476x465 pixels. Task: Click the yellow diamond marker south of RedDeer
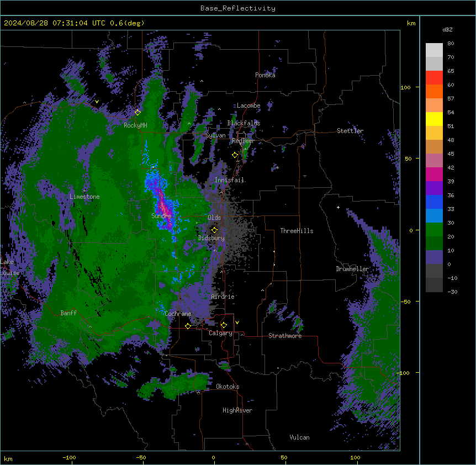[x=235, y=155]
